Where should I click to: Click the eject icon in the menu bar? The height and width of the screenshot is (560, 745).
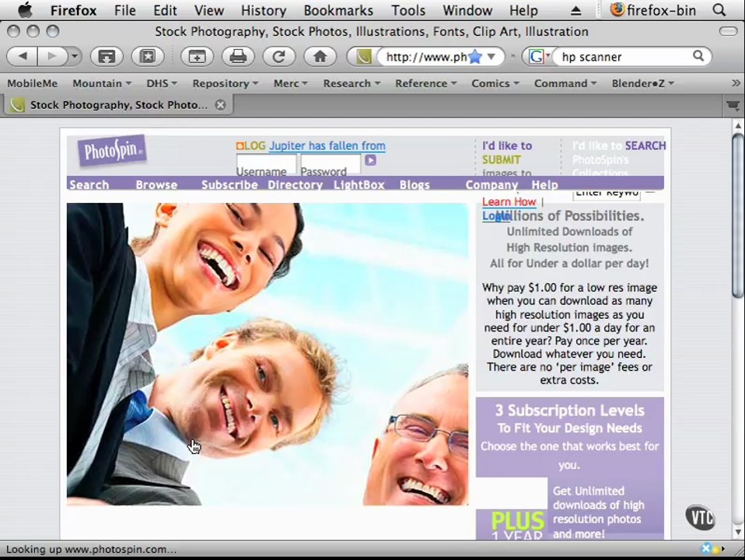575,10
